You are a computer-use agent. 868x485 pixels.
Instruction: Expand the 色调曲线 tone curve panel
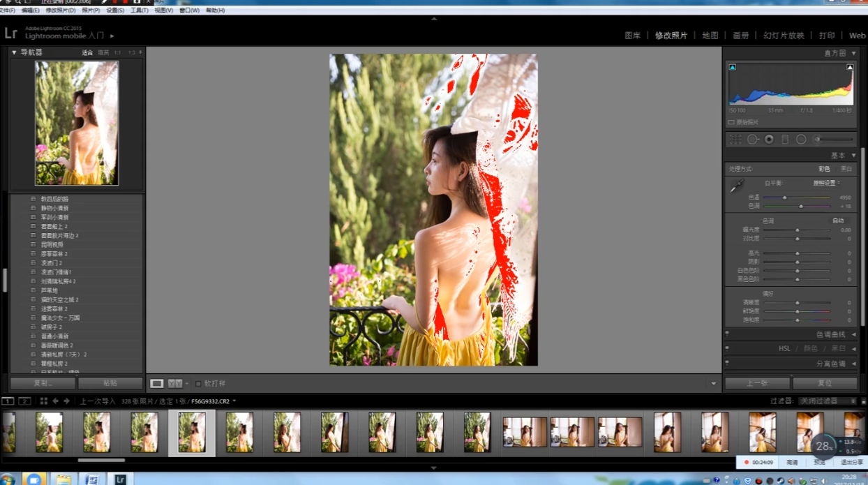(x=830, y=335)
